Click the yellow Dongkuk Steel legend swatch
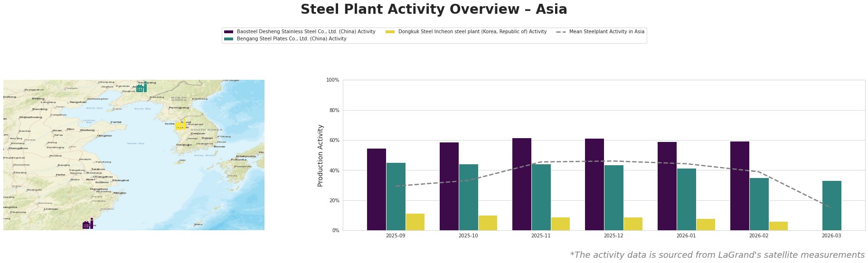Screen dimensions: 868x263 (x=390, y=32)
